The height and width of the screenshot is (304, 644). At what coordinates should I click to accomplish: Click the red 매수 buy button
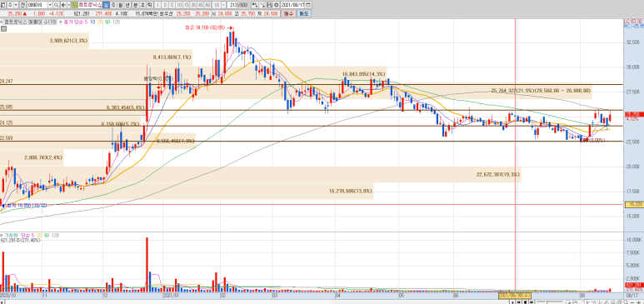(288, 13)
